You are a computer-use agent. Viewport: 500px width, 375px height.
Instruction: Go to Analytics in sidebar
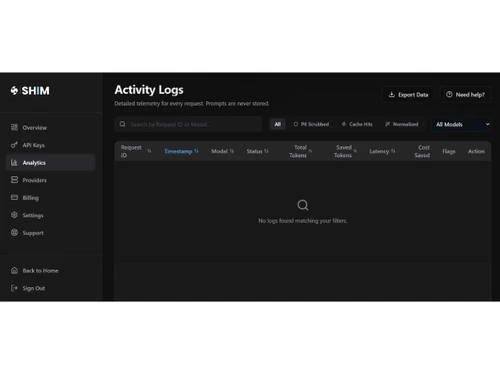50,163
